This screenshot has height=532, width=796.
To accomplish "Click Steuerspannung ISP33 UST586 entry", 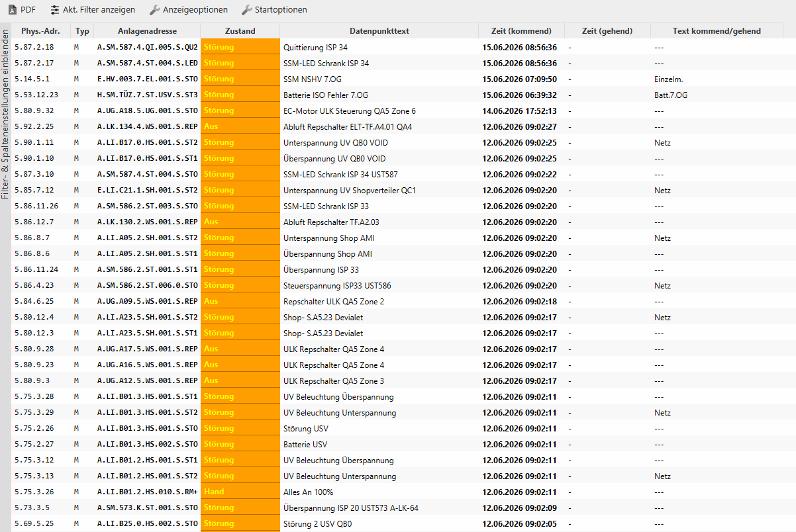I will tap(337, 285).
